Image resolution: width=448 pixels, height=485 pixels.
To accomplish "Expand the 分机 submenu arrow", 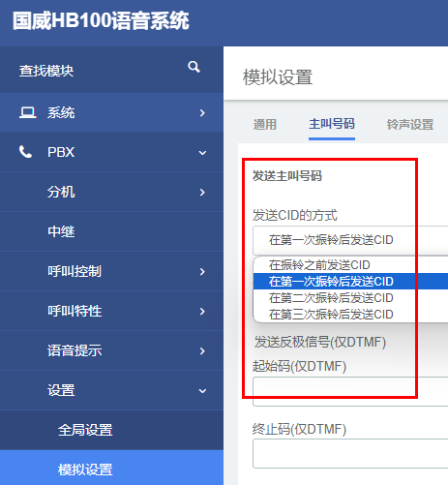I will [x=202, y=193].
